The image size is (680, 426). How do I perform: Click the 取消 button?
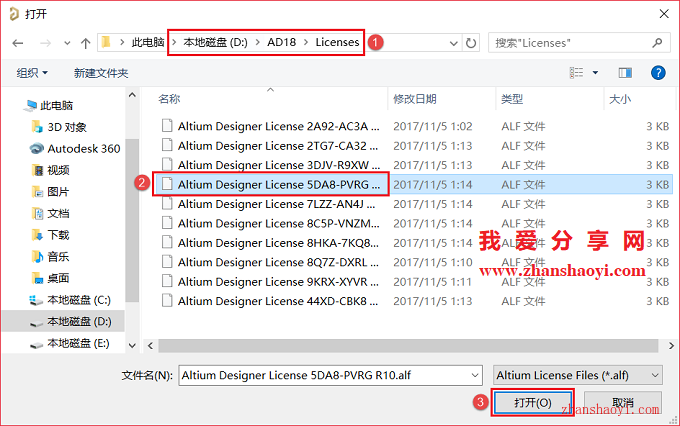tap(623, 403)
